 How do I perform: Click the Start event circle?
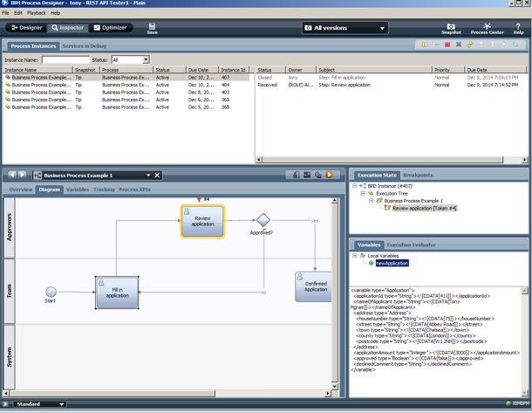point(51,292)
